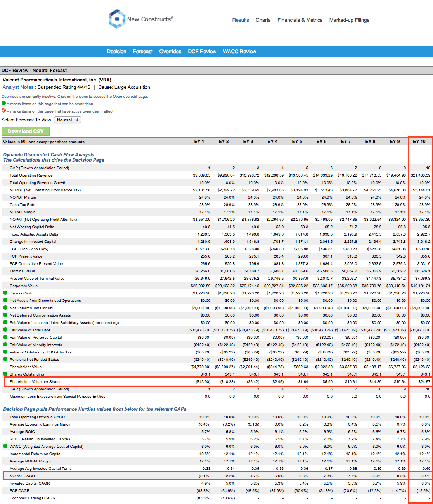Click the (88.8%) FCF CAGR value
The image size is (433, 504).
203,491
